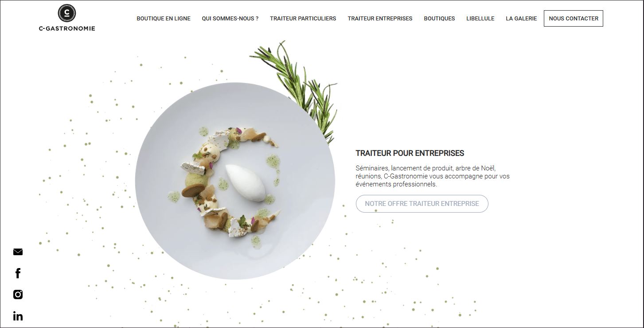Click the Nous Contacter button
This screenshot has height=328, width=644.
574,19
